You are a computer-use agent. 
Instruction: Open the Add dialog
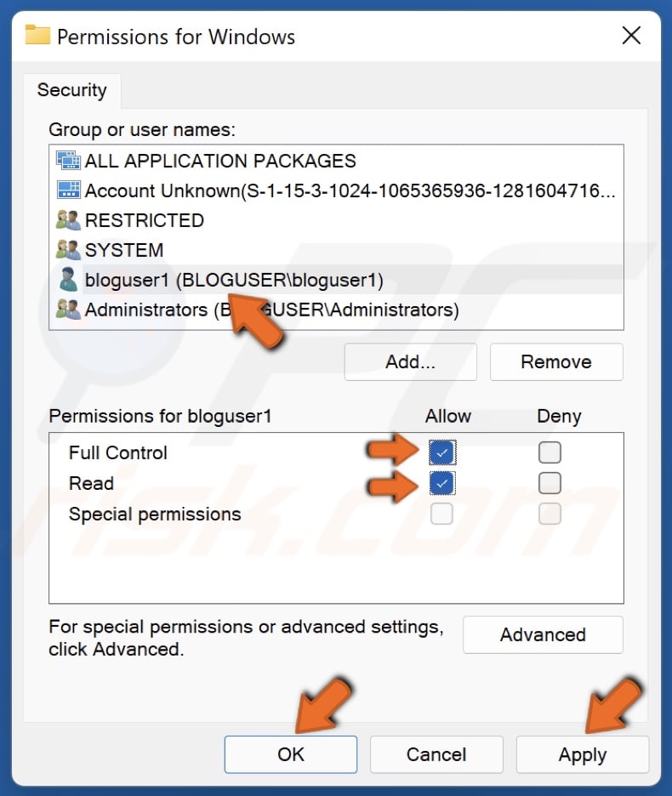click(410, 361)
